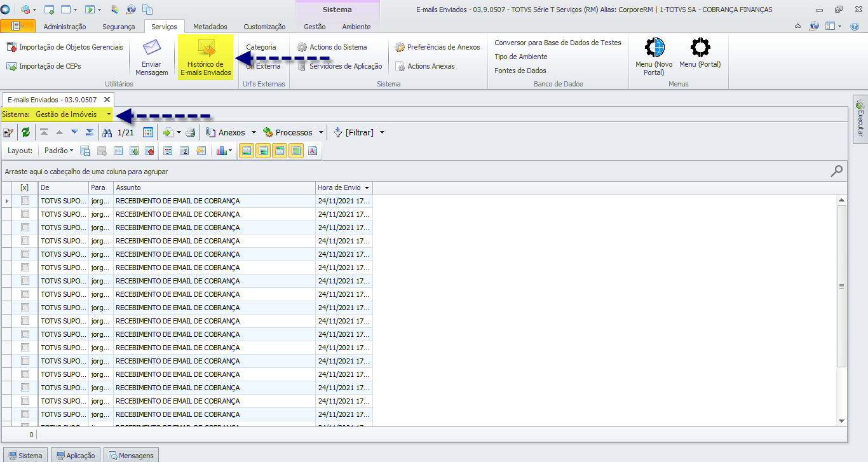Click the [x] select-all column header
The image size is (868, 462).
coord(25,187)
